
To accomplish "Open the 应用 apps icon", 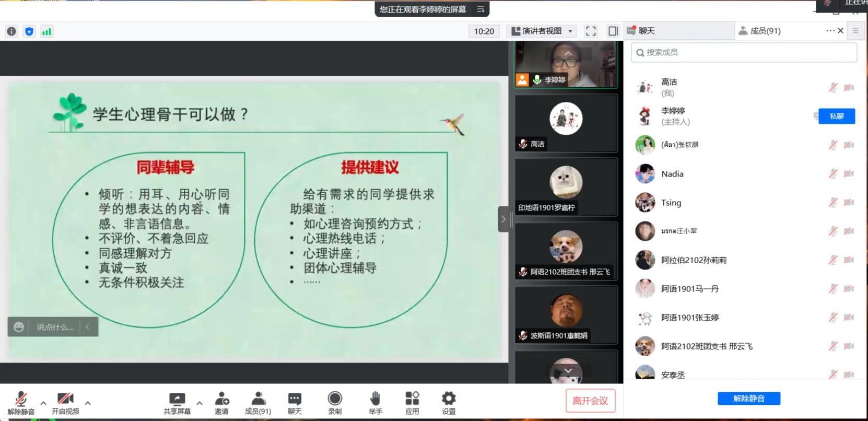I will point(412,400).
